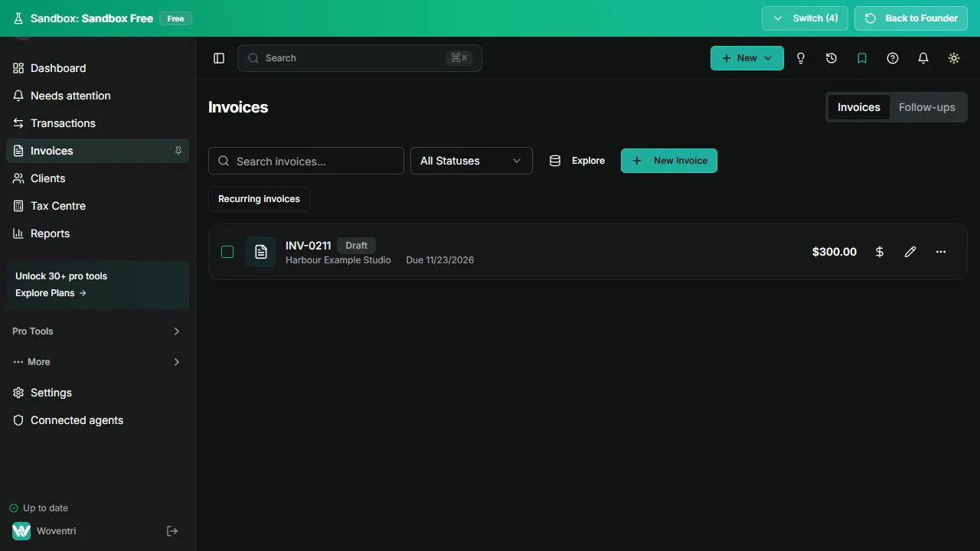
Task: Click the Up to date status
Action: point(39,508)
